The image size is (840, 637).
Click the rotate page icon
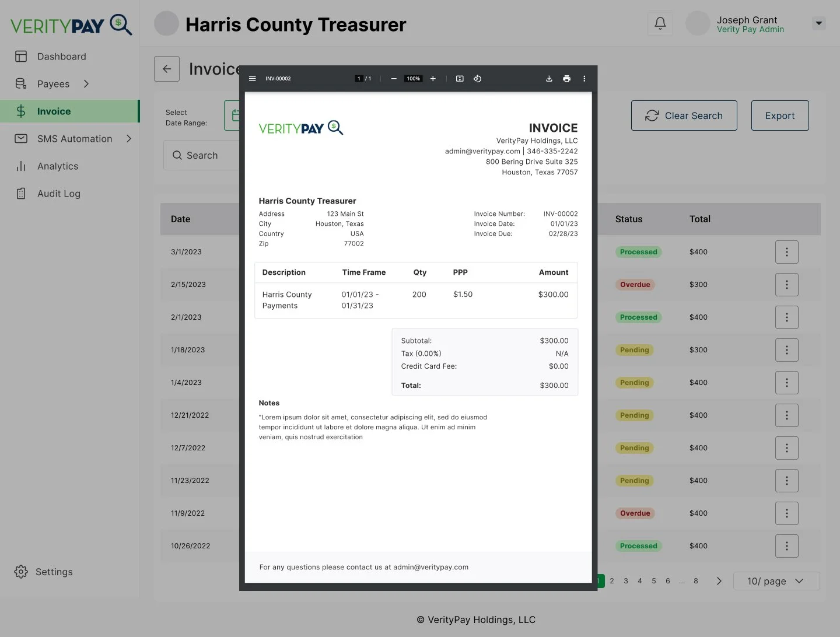point(477,78)
